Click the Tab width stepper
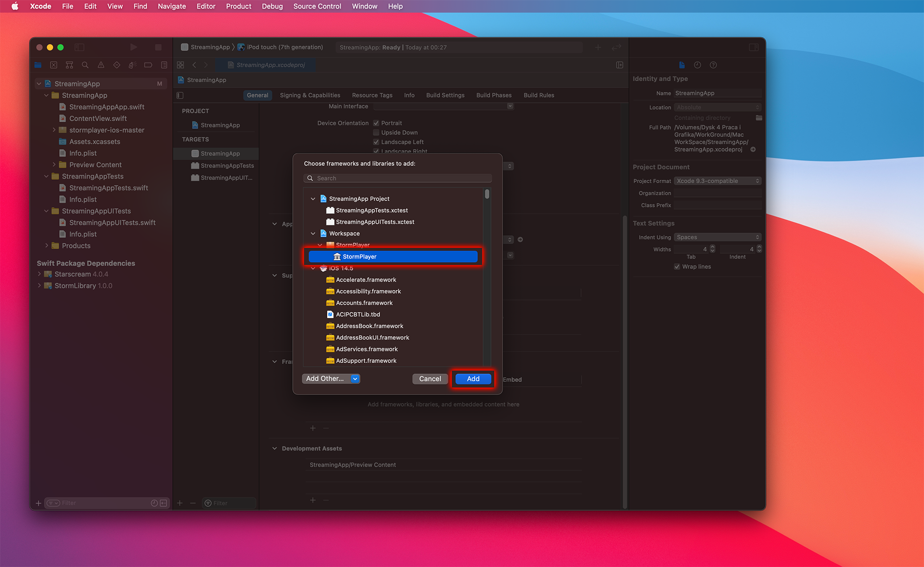The height and width of the screenshot is (567, 924). coord(713,249)
